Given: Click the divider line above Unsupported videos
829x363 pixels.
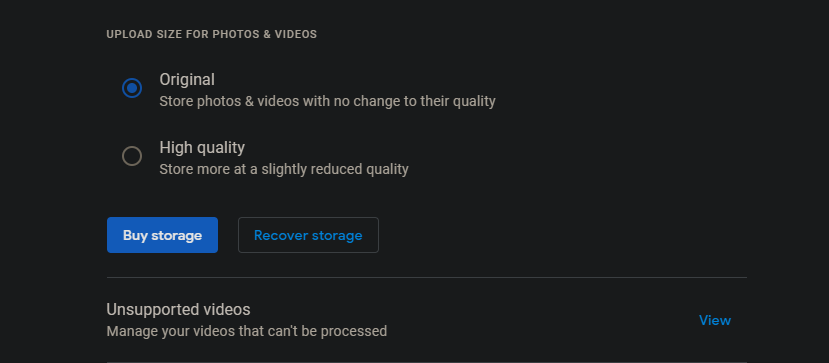Looking at the screenshot, I should pos(427,277).
